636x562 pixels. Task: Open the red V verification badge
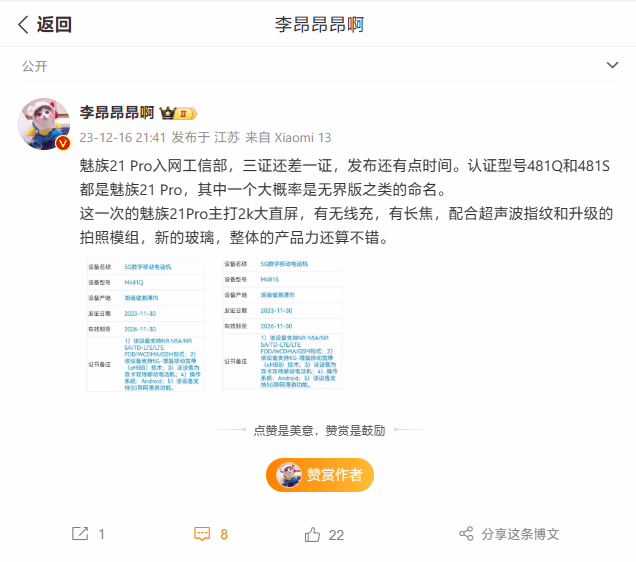[63, 143]
